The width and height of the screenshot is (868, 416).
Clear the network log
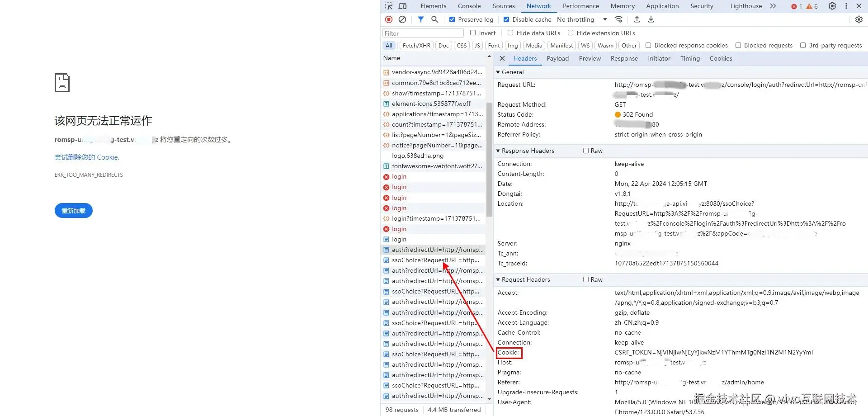coord(402,19)
